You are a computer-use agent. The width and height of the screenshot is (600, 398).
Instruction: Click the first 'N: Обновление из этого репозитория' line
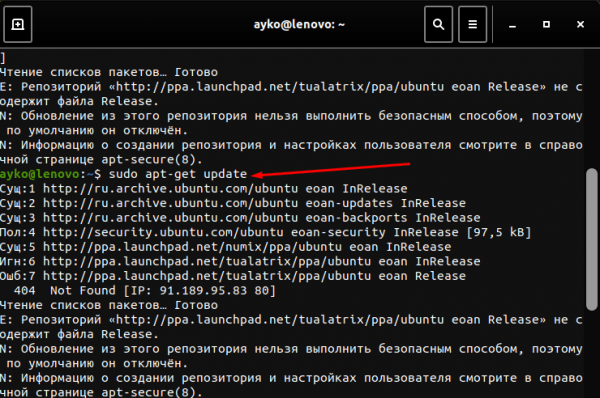(291, 116)
